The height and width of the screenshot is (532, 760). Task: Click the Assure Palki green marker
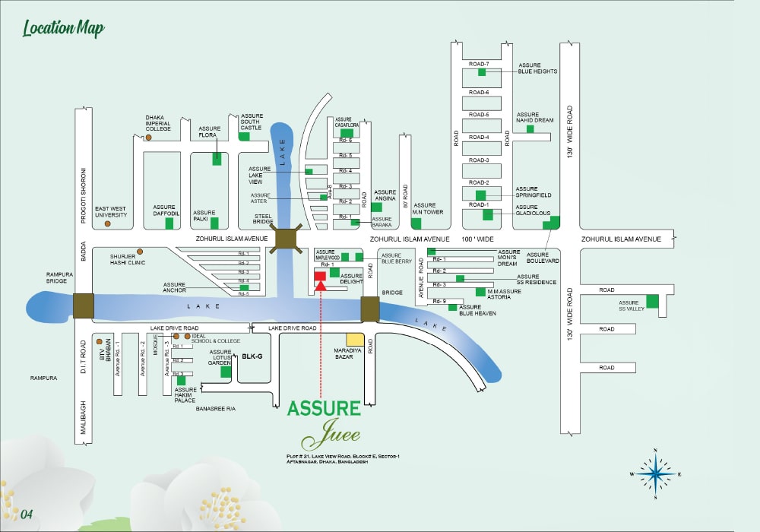(x=214, y=223)
